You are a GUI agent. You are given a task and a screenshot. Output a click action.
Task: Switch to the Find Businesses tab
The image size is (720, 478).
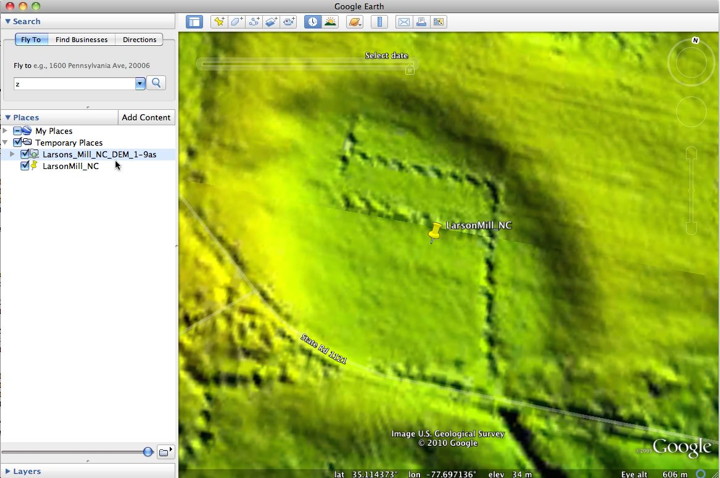pyautogui.click(x=82, y=40)
